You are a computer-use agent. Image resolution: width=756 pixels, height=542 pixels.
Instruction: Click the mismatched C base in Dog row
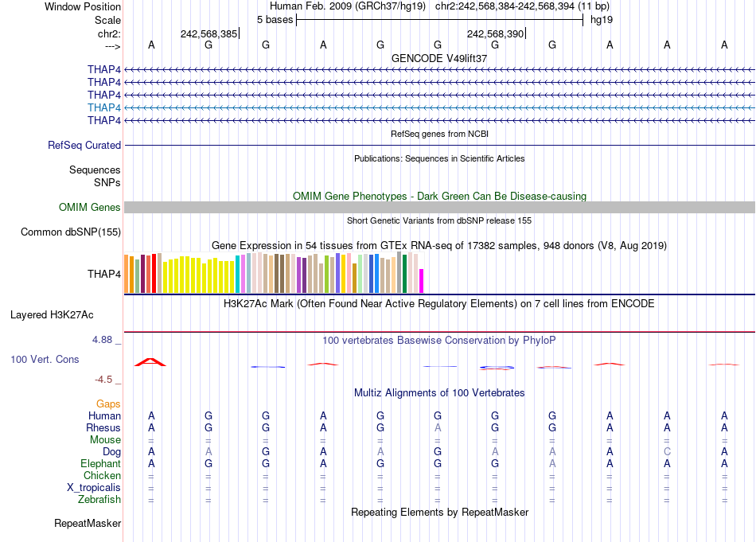pos(667,452)
